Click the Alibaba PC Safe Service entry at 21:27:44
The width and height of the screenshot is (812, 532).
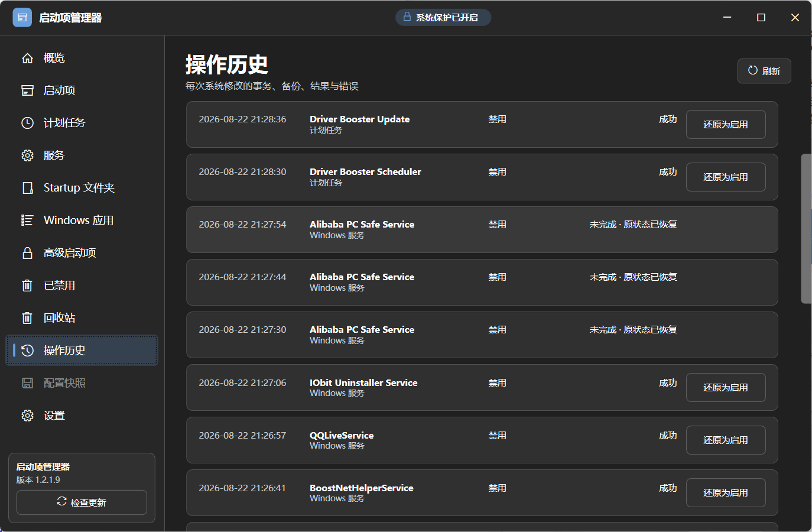pos(482,283)
